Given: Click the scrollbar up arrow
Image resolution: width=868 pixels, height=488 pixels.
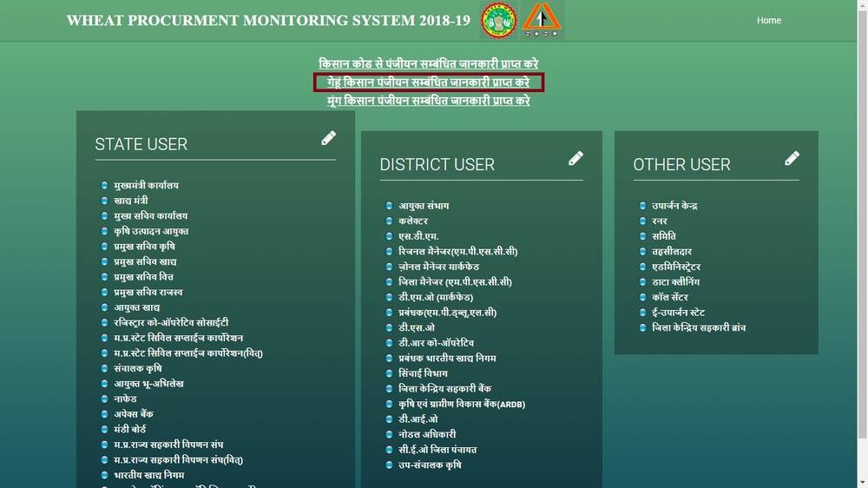Looking at the screenshot, I should (x=863, y=4).
